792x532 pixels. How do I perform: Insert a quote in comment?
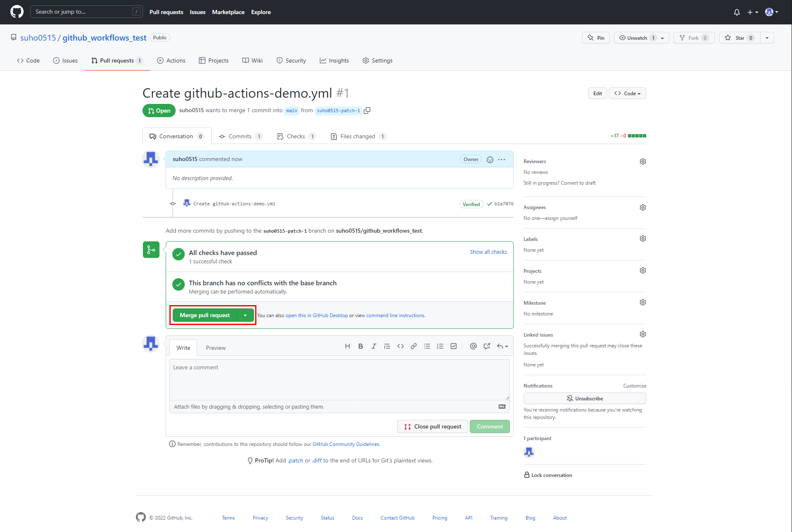point(387,346)
